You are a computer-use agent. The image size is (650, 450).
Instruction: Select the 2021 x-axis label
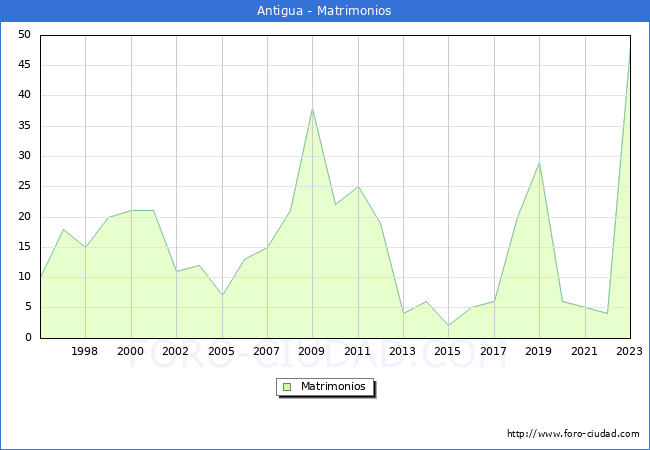[585, 351]
